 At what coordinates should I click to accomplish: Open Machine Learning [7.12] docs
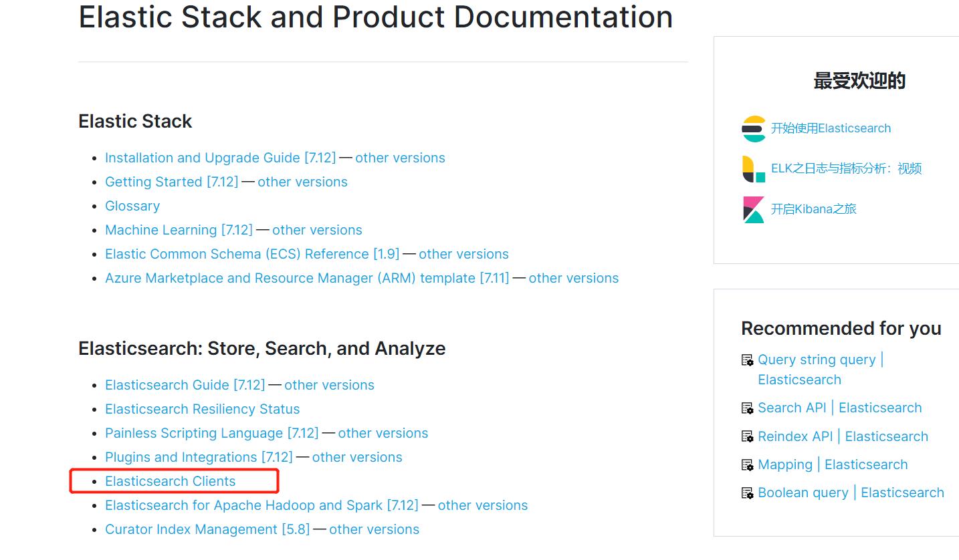(x=179, y=230)
